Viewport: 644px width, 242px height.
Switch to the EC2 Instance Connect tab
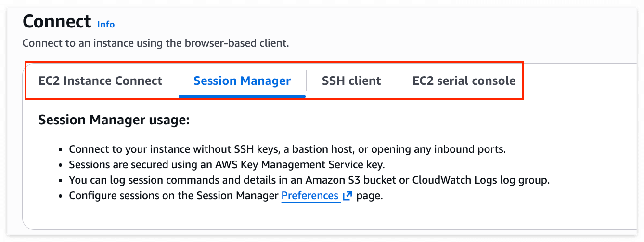point(101,81)
